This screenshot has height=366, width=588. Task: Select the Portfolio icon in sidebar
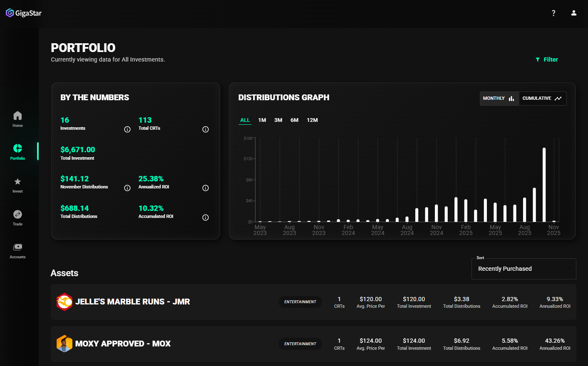pos(17,151)
